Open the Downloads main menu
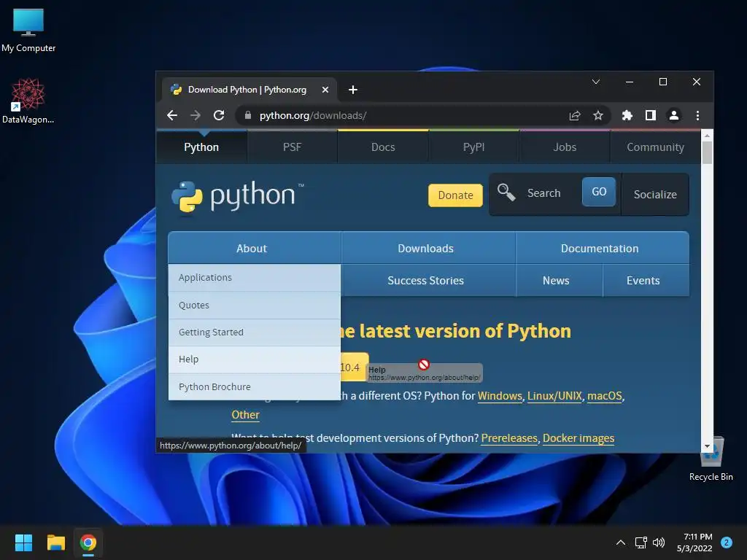 (x=428, y=248)
